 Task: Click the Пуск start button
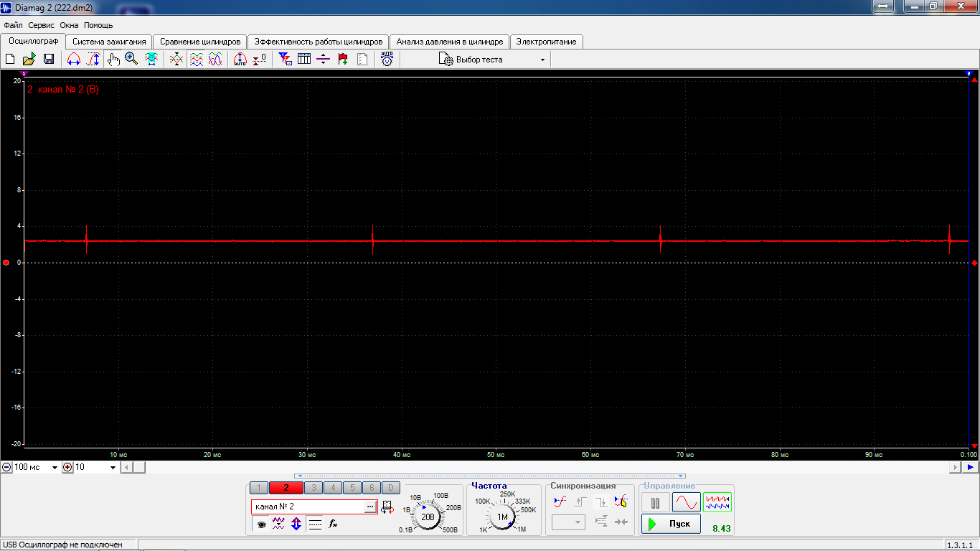(671, 524)
